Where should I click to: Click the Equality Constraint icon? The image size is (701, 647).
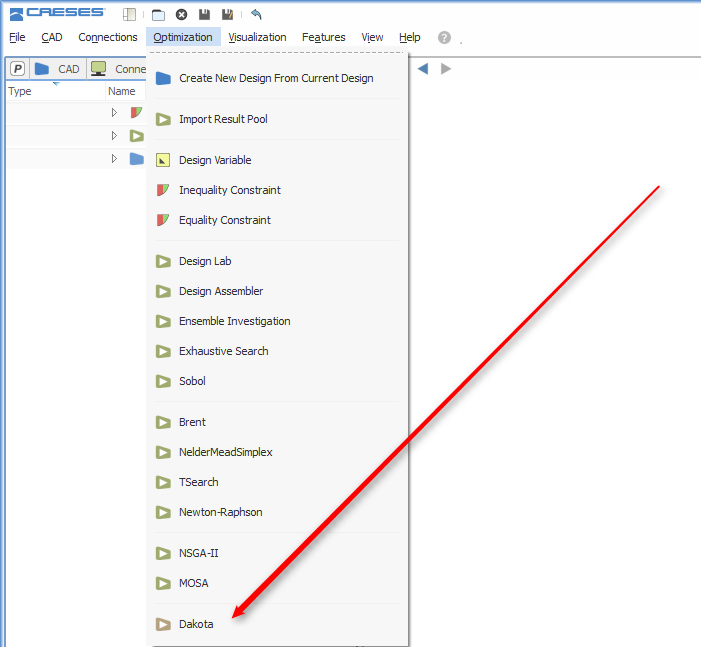click(x=163, y=220)
